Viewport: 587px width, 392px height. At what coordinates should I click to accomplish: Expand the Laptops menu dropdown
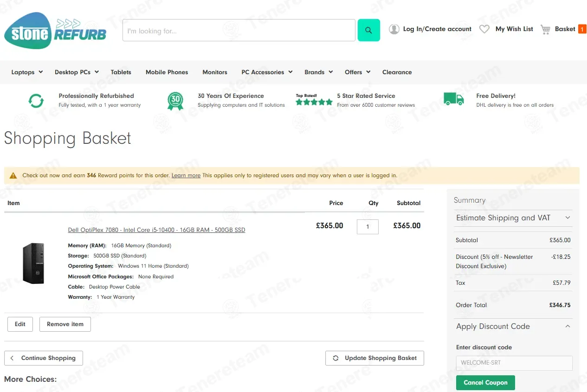pyautogui.click(x=27, y=72)
